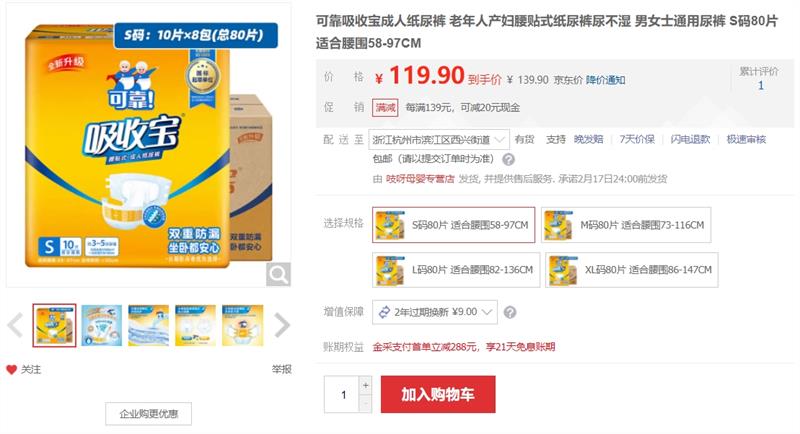Click the help icon beside 增值保障 dropdown
Image resolution: width=800 pixels, height=434 pixels.
click(510, 312)
